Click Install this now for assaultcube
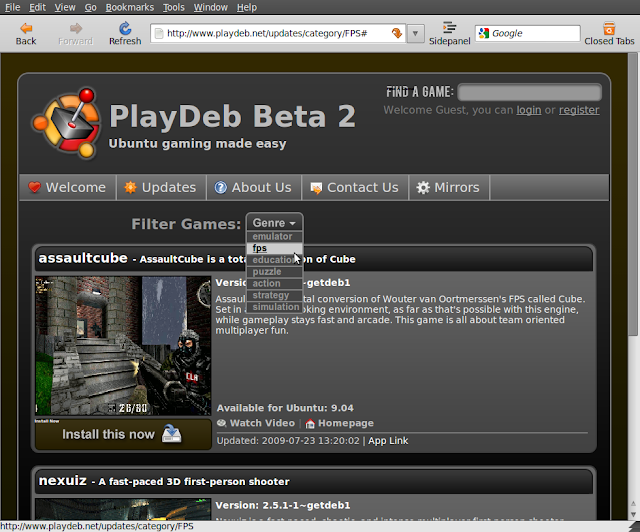The image size is (640, 532). 123,434
